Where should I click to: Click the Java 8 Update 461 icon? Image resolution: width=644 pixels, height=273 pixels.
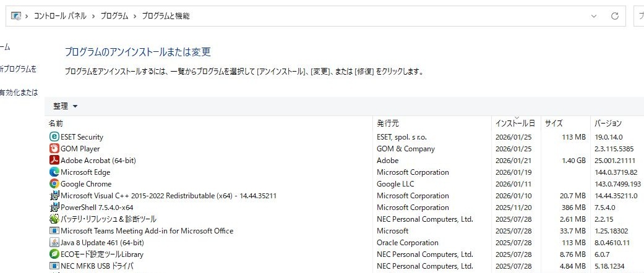click(54, 243)
